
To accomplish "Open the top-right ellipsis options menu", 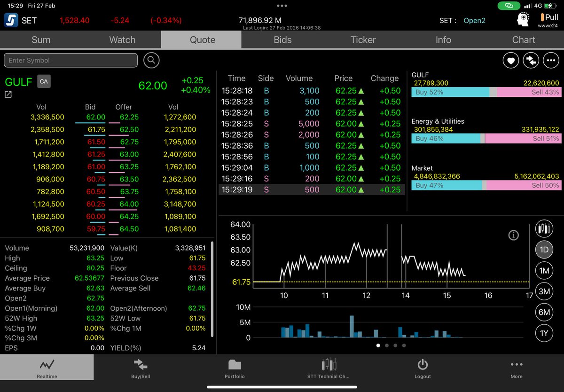I will click(551, 60).
